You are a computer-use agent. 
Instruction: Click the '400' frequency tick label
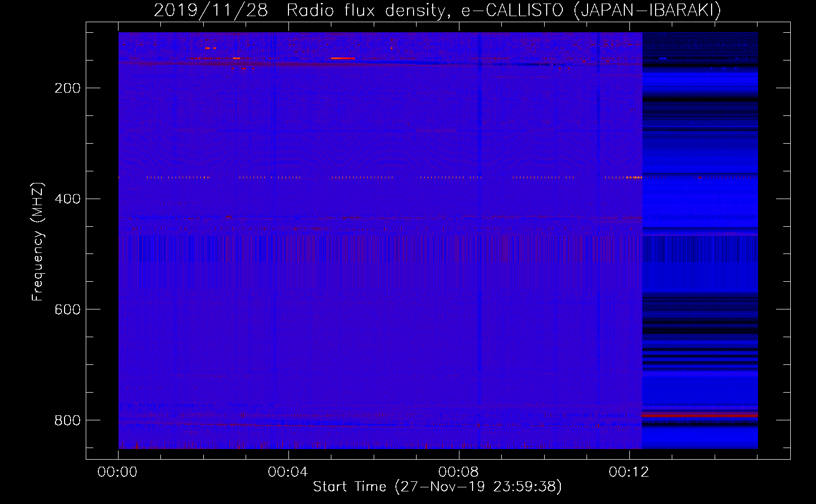tap(68, 199)
